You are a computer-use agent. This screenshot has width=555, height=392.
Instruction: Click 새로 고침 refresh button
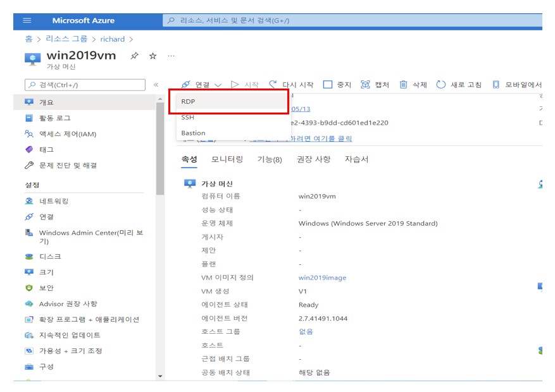tap(459, 85)
